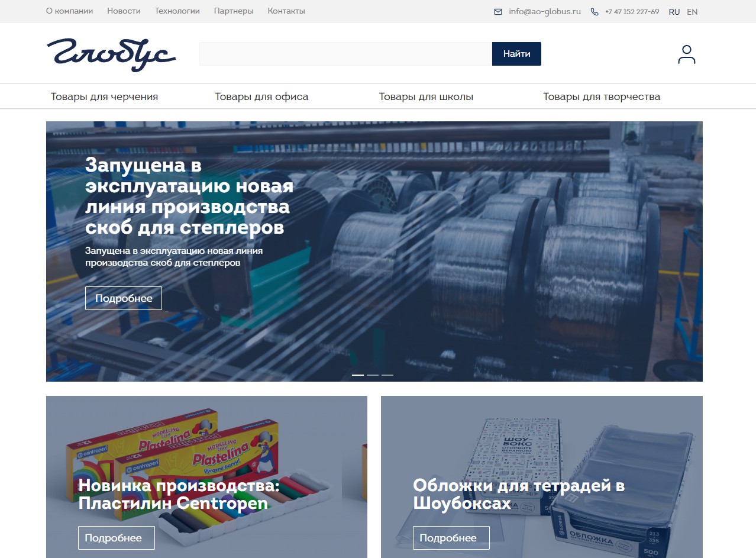This screenshot has height=558, width=756.
Task: Switch site language to RU
Action: coord(674,12)
